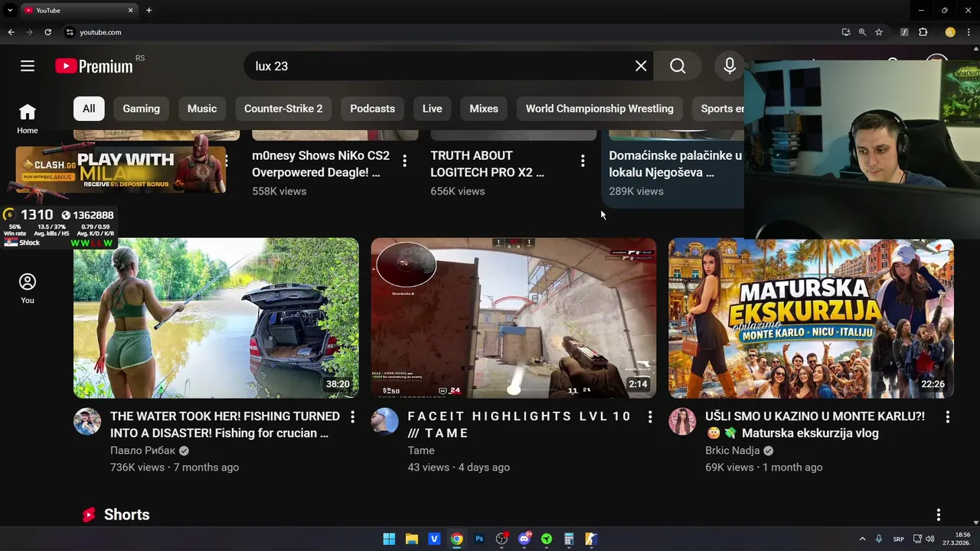Open the Chrome profile avatar
The width and height of the screenshot is (980, 551).
click(950, 32)
